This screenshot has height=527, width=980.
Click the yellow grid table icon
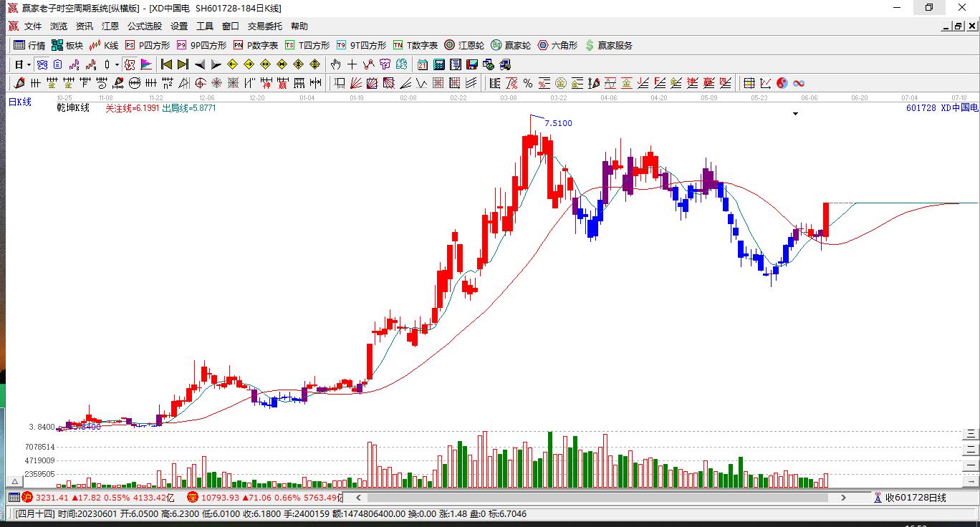click(x=749, y=83)
